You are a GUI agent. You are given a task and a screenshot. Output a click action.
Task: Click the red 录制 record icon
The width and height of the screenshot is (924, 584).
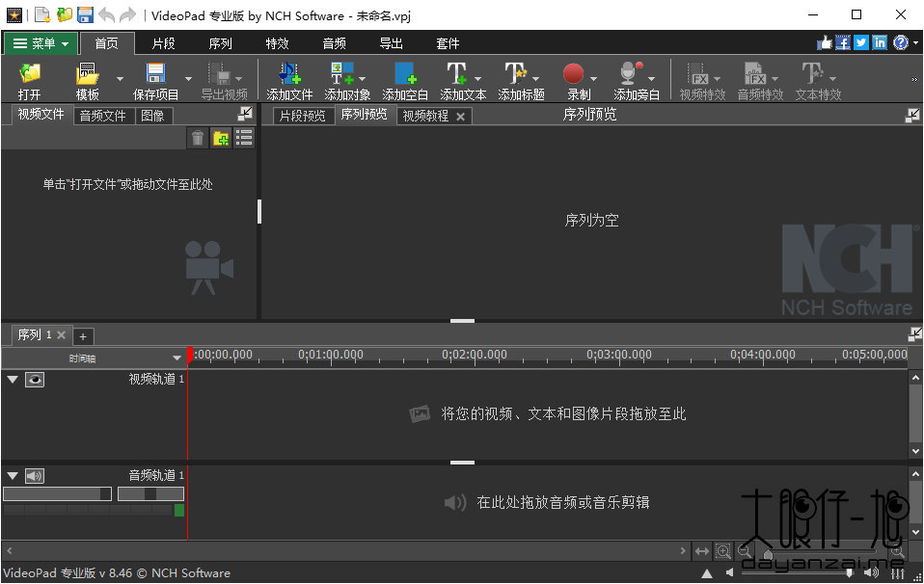573,74
